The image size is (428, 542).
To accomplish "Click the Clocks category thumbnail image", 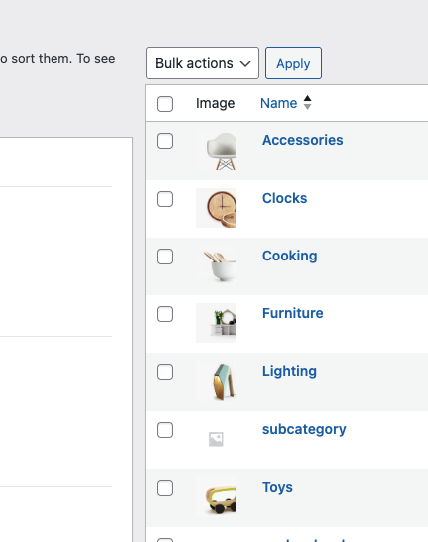I will tap(216, 208).
